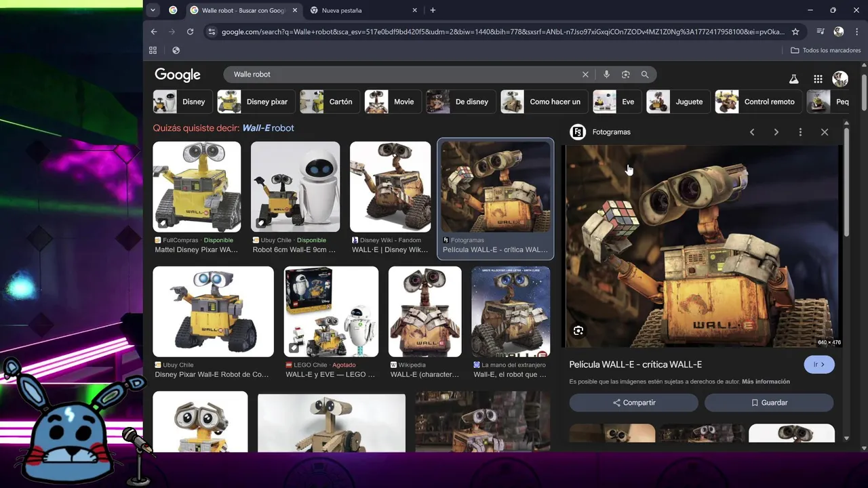The height and width of the screenshot is (488, 868).
Task: Submit search with the magnifier icon
Action: click(645, 75)
